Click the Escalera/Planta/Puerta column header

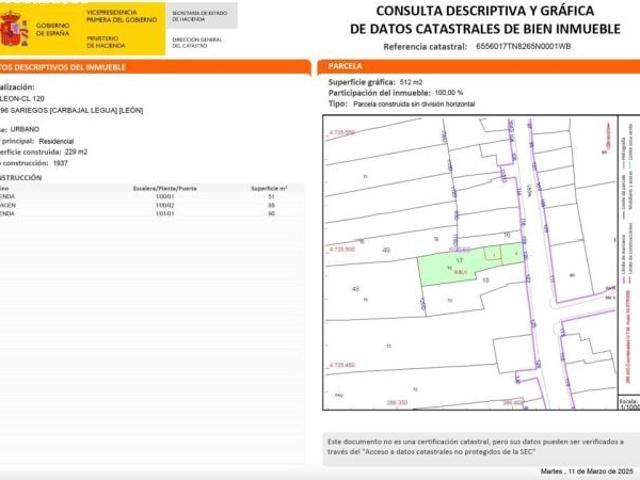pyautogui.click(x=165, y=188)
